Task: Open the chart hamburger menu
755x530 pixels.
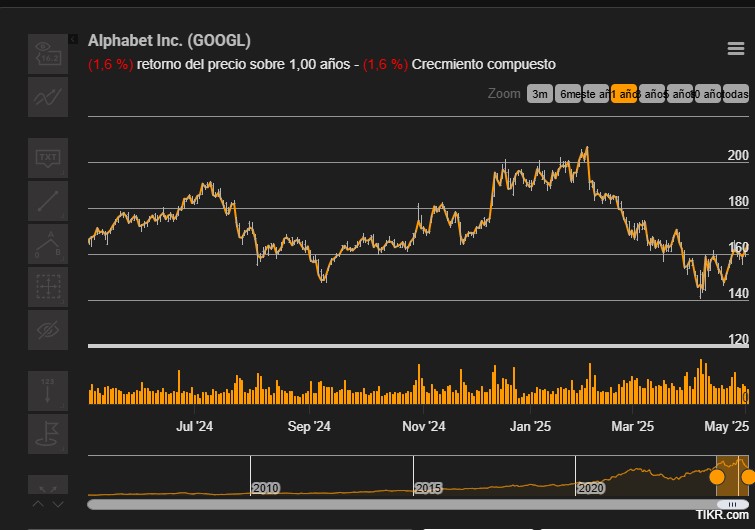Action: (x=735, y=50)
